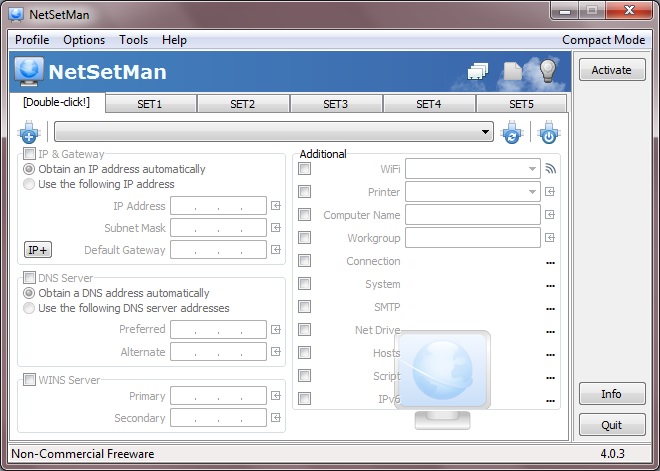Open Connection settings via its ellipsis
Screen dimensions: 660x471
550,263
